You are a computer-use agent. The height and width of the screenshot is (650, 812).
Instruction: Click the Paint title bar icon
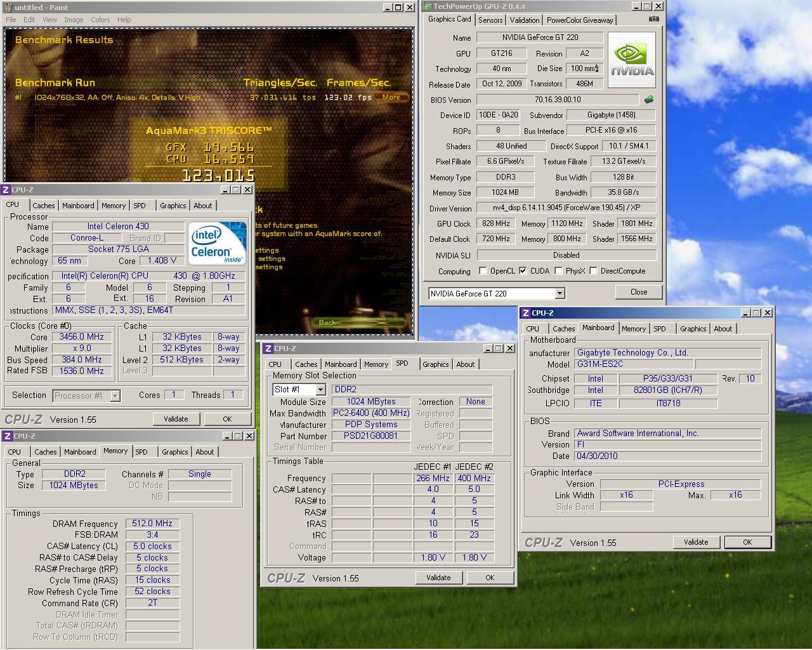coord(8,7)
